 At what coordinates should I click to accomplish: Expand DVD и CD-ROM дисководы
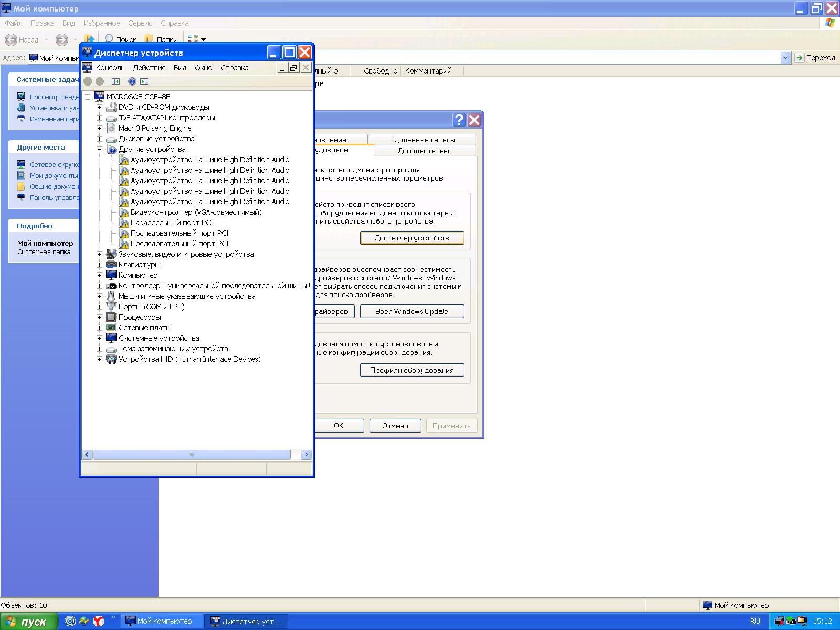click(99, 107)
